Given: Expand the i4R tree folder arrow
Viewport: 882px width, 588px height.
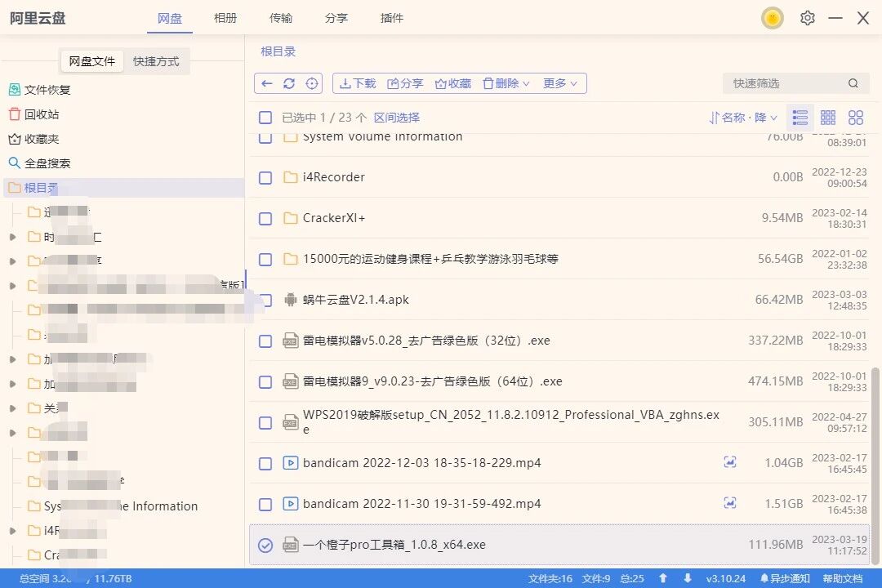Looking at the screenshot, I should tap(12, 531).
